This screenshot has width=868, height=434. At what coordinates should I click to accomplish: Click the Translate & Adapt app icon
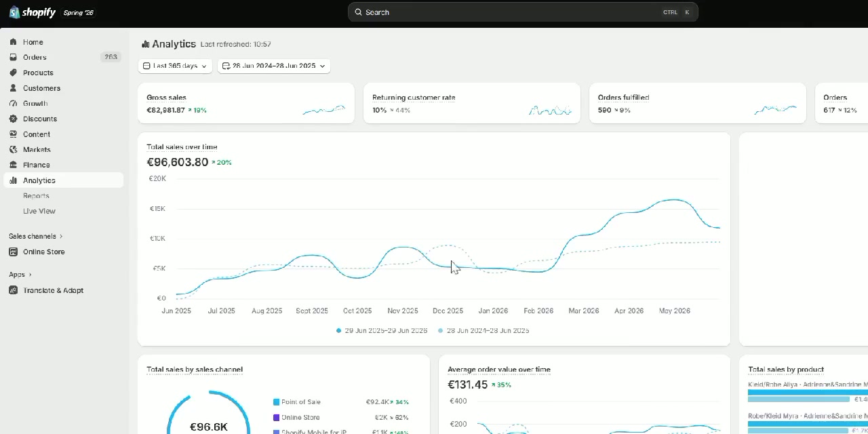(13, 290)
